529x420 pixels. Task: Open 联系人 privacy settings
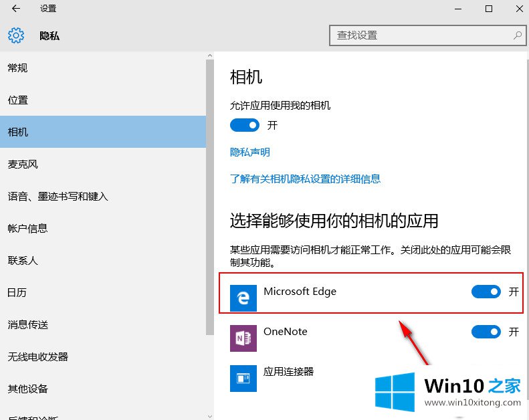coord(103,260)
